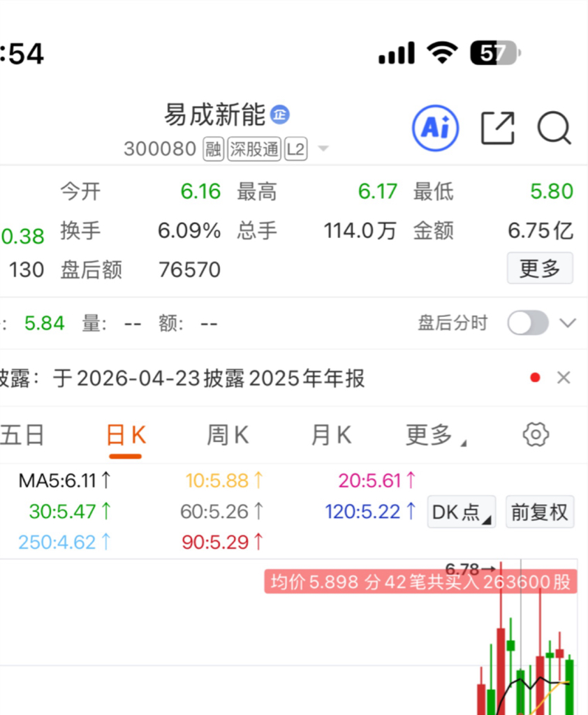Tap the cellular signal bars icon
The image size is (588, 715).
397,53
